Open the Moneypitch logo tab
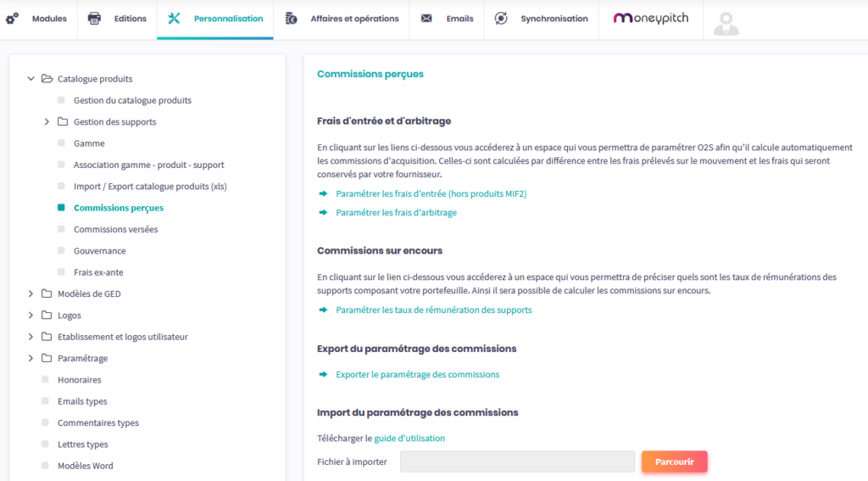The width and height of the screenshot is (868, 481). pyautogui.click(x=648, y=18)
